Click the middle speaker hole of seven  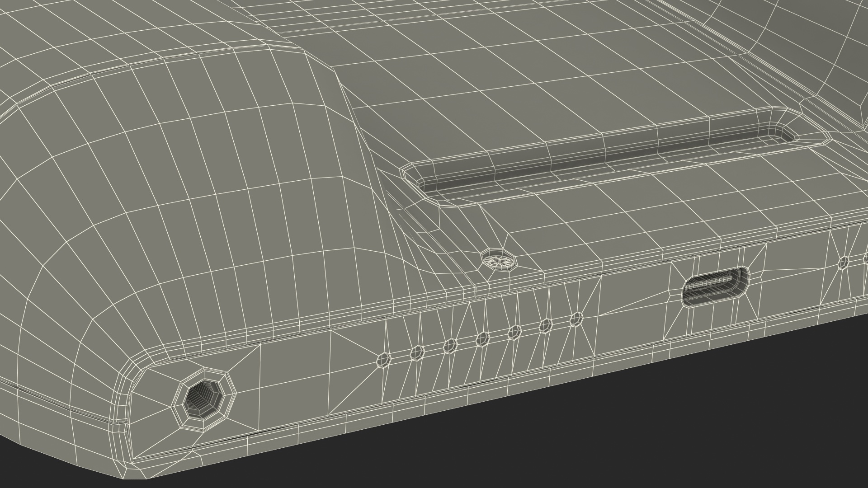(483, 338)
